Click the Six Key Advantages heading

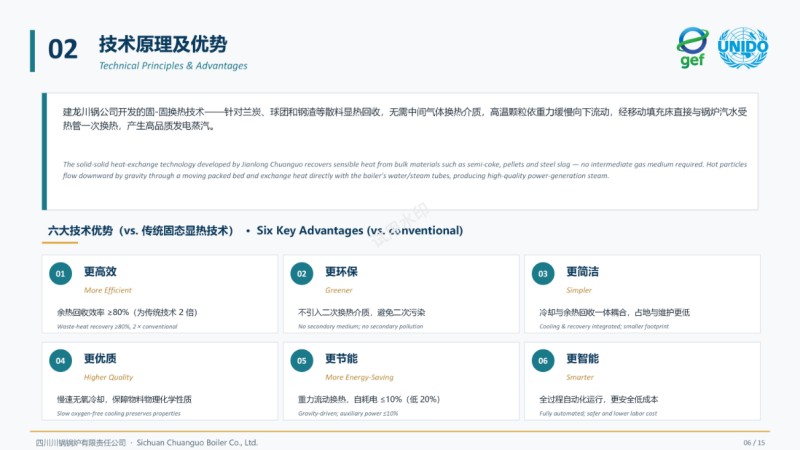tap(360, 230)
